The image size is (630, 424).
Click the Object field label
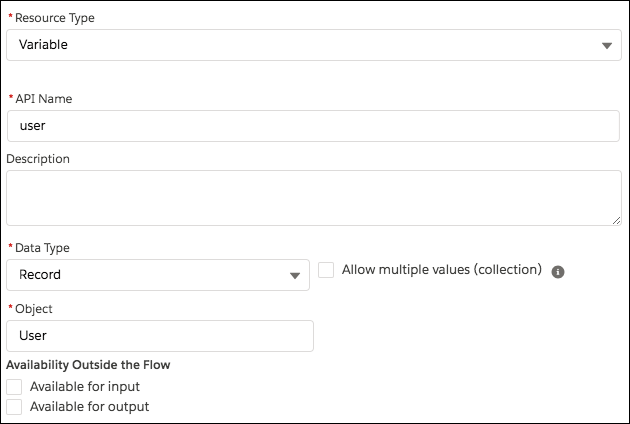click(x=34, y=309)
